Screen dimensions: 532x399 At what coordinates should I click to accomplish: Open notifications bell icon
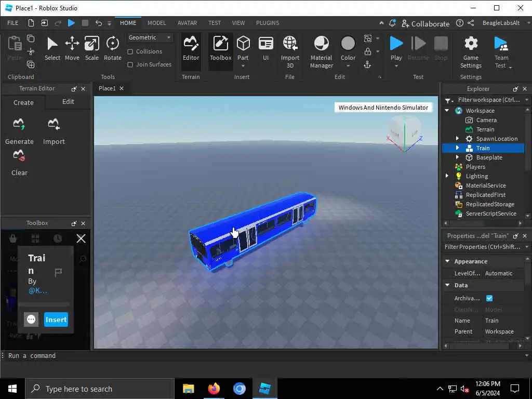[x=392, y=23]
